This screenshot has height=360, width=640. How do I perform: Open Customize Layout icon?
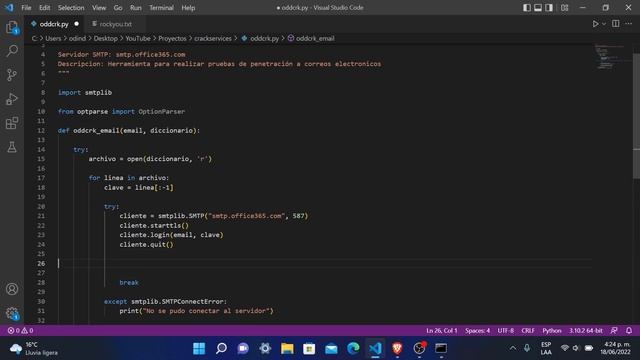(564, 7)
